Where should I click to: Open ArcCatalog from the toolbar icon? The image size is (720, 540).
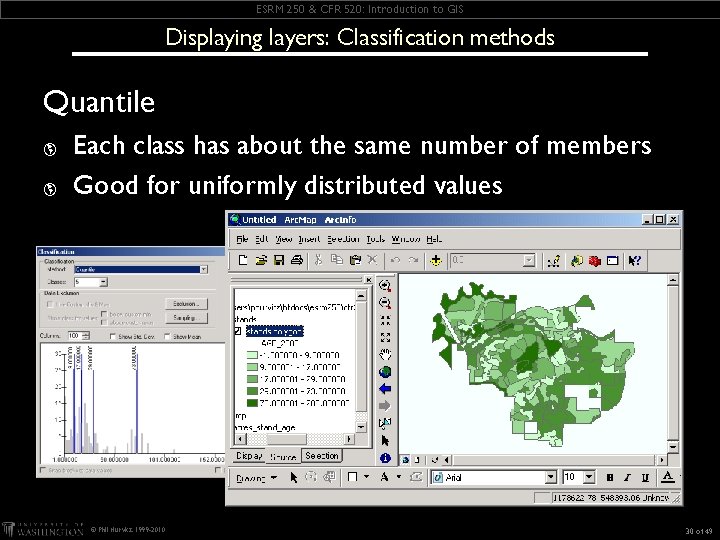577,261
